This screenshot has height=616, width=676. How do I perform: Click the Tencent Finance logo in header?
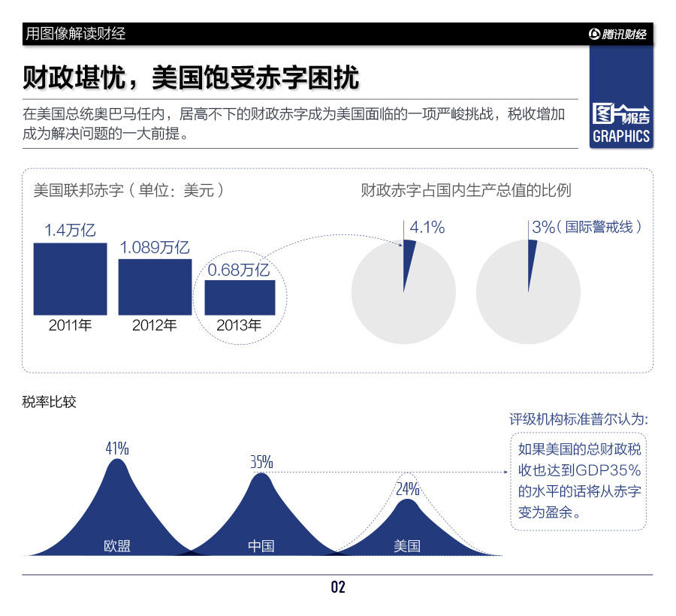(617, 34)
